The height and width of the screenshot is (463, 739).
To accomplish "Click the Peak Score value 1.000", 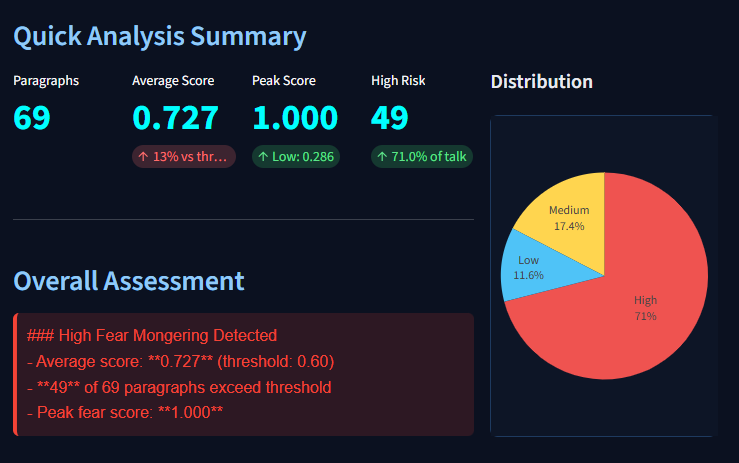I will pos(296,118).
